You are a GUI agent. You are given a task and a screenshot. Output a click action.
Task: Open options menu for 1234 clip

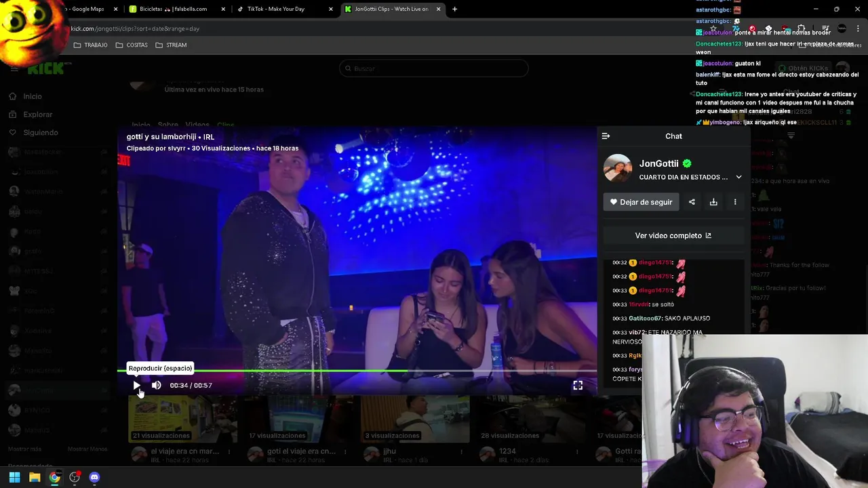click(578, 451)
